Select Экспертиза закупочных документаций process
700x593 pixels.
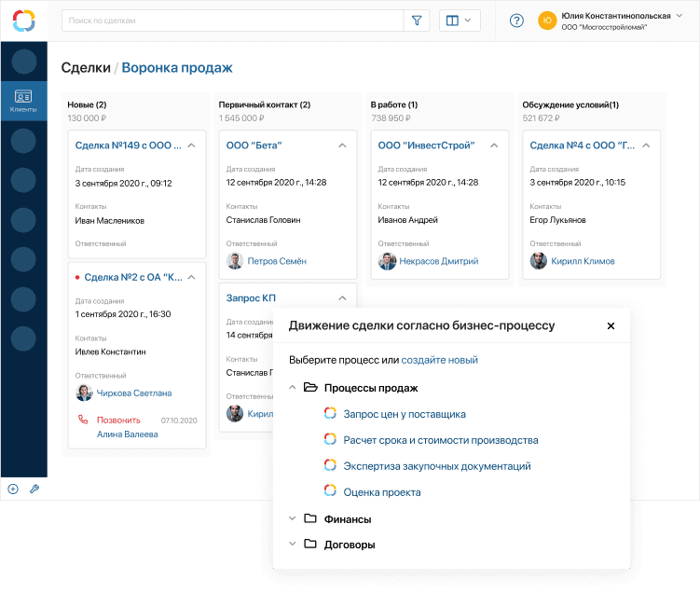coord(436,466)
